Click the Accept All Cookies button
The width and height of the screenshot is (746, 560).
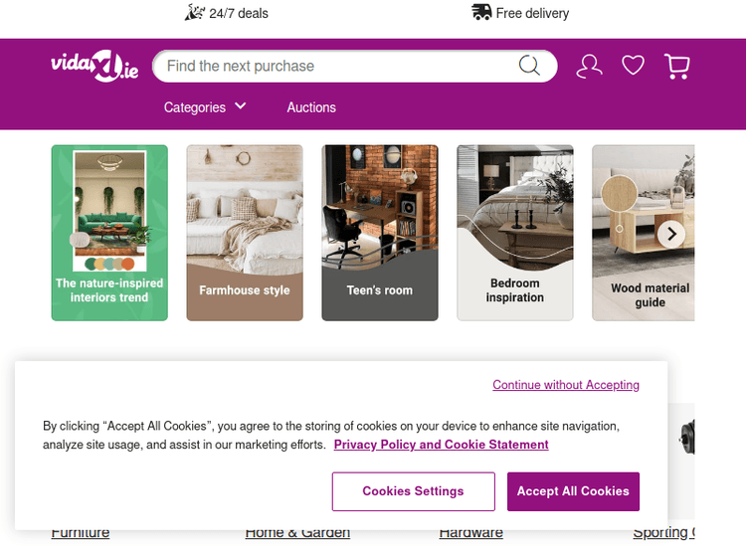coord(573,491)
